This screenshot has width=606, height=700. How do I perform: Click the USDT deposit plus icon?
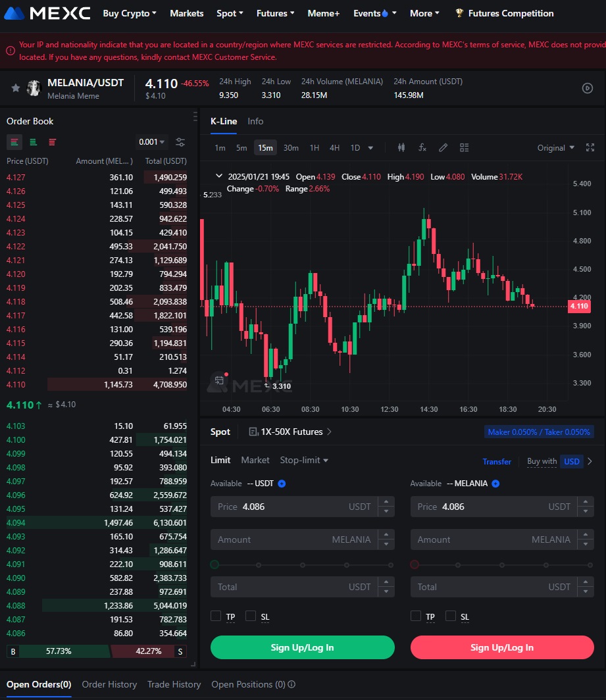point(282,484)
